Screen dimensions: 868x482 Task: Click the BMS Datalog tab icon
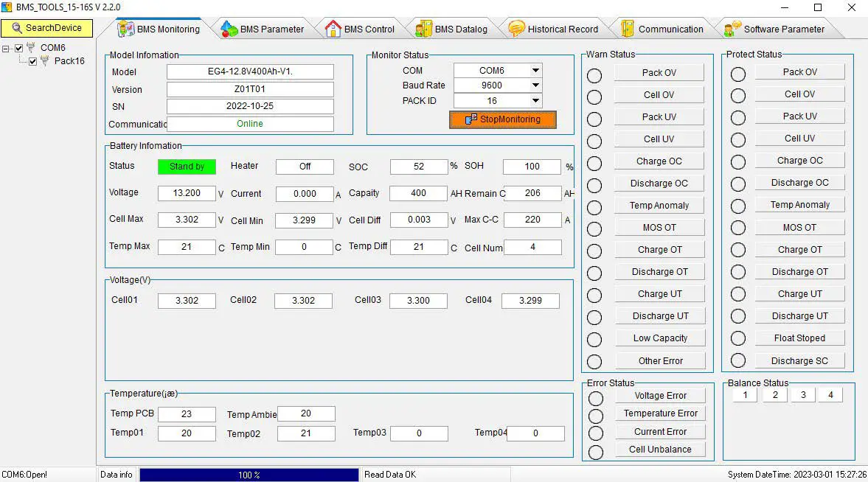(423, 29)
